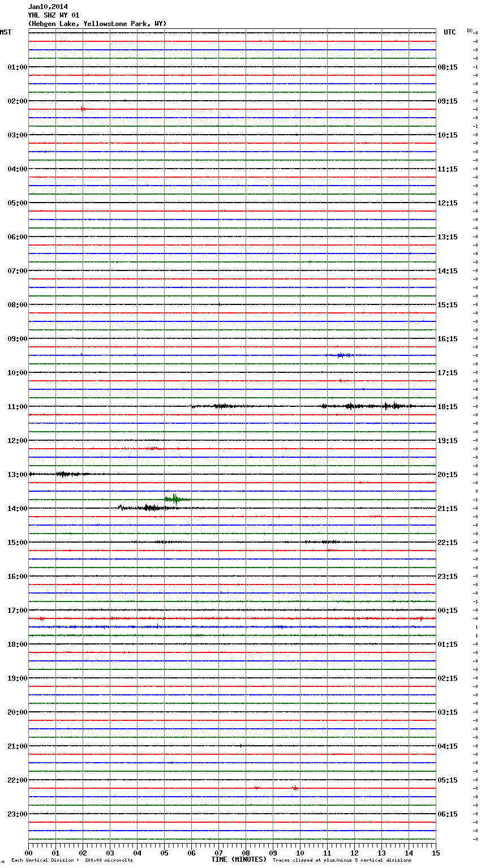Select the 20:00 MST hour label
This screenshot has width=481, height=868.
click(18, 712)
